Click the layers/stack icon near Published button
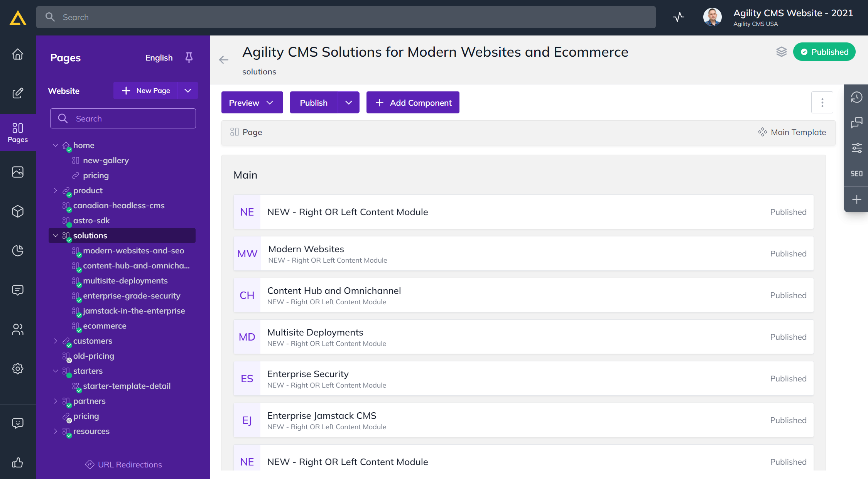Viewport: 868px width, 479px height. click(x=781, y=52)
